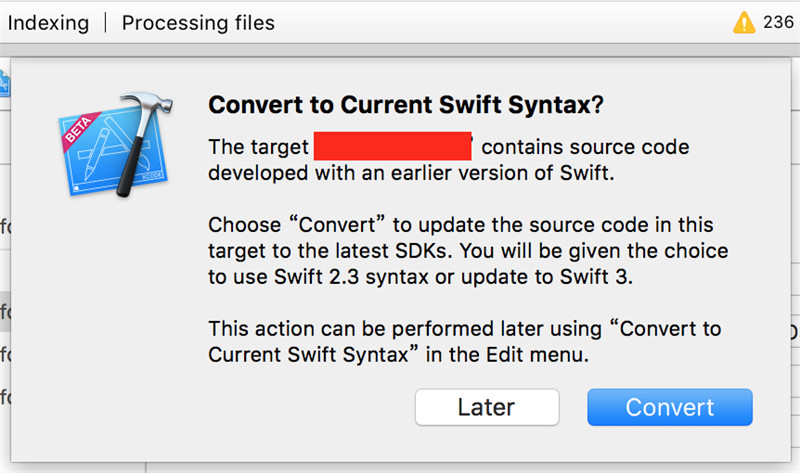Click the 236 warnings count
This screenshot has width=800, height=473.
[778, 22]
